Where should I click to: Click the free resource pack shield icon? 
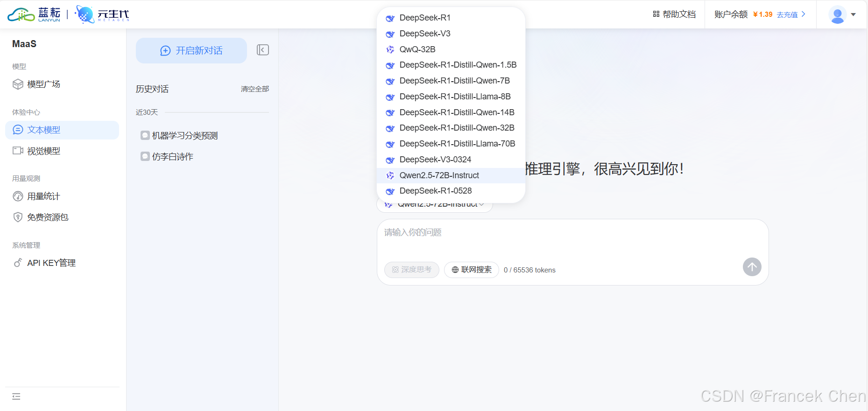pos(18,217)
